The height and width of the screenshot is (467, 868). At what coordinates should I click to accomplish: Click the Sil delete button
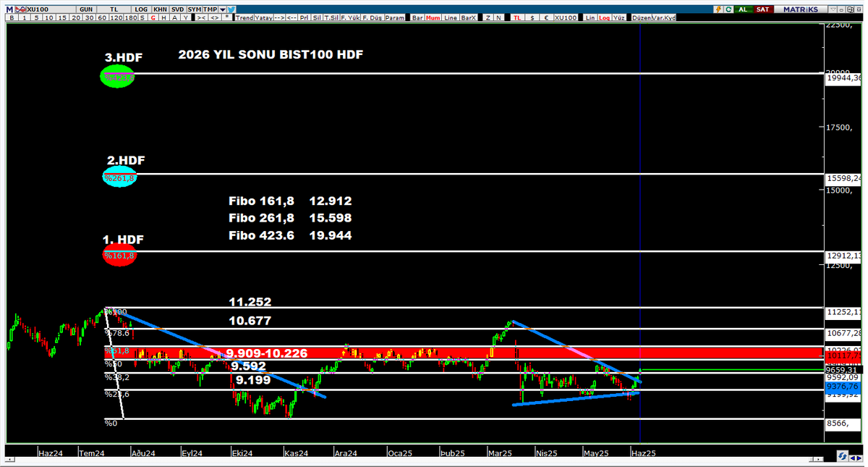[x=316, y=17]
